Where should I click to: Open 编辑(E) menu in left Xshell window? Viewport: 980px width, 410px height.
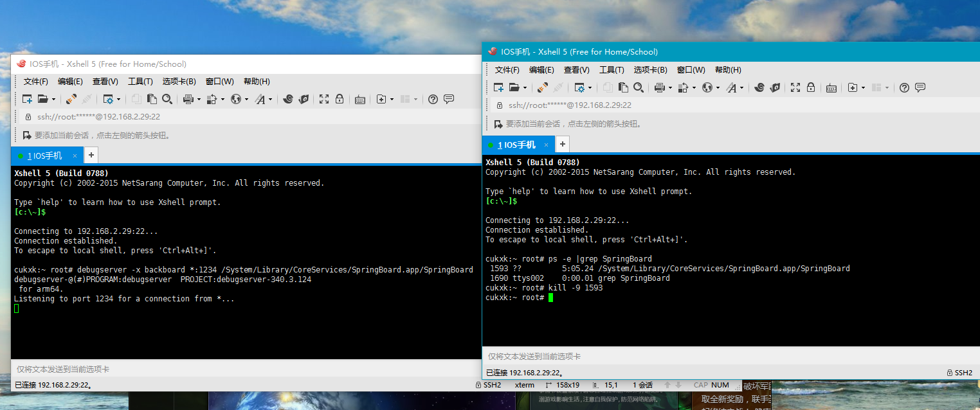coord(70,82)
